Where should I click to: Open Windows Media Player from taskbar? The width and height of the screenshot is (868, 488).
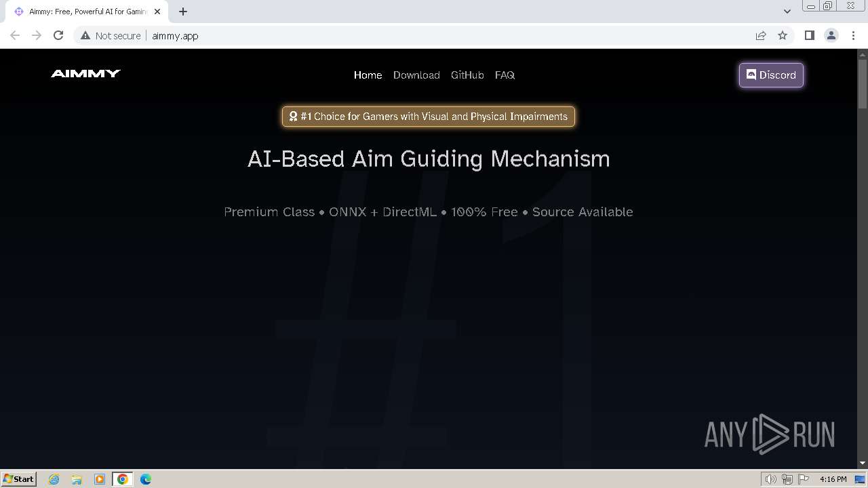[x=100, y=479]
